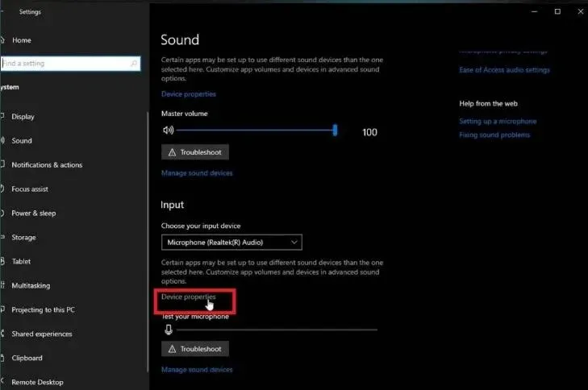Click the Troubleshoot button under microphone test

click(195, 349)
